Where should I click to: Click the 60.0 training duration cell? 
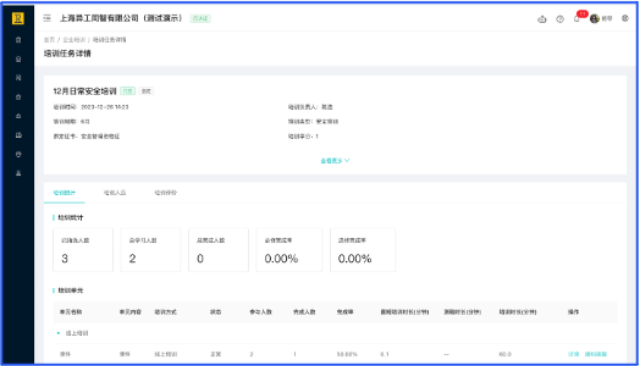coord(505,354)
